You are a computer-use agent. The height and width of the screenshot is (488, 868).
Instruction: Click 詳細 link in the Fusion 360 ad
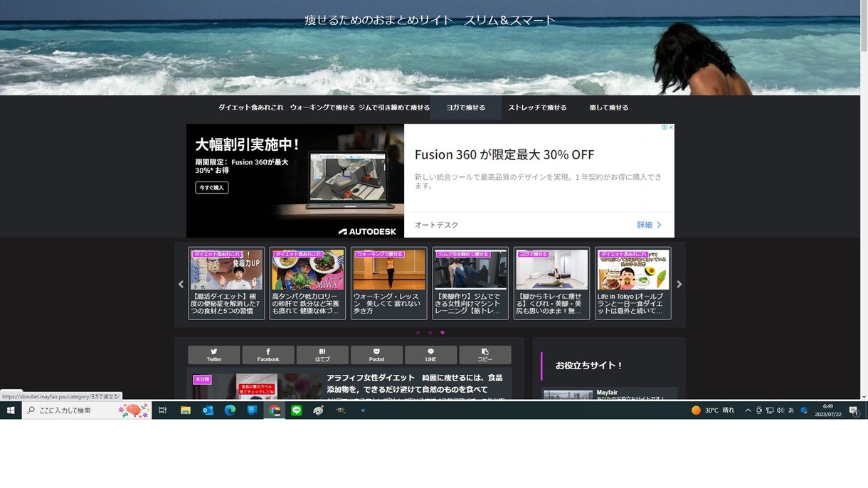pyautogui.click(x=649, y=225)
